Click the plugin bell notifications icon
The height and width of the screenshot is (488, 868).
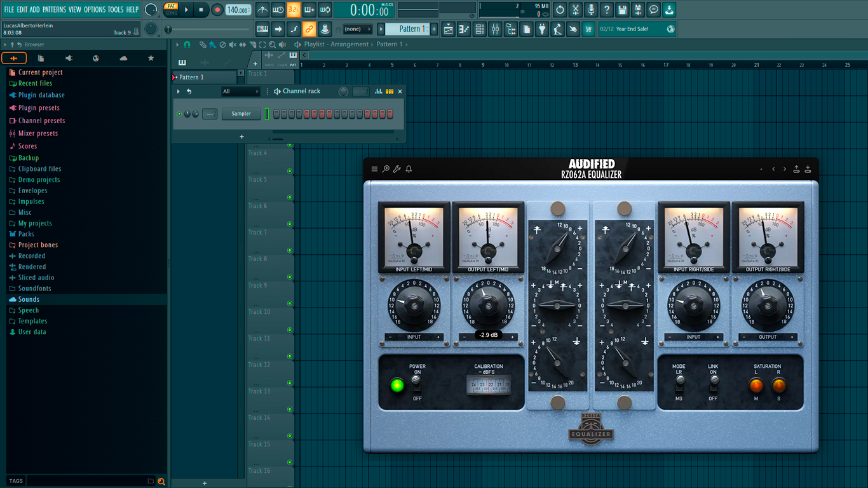(409, 169)
